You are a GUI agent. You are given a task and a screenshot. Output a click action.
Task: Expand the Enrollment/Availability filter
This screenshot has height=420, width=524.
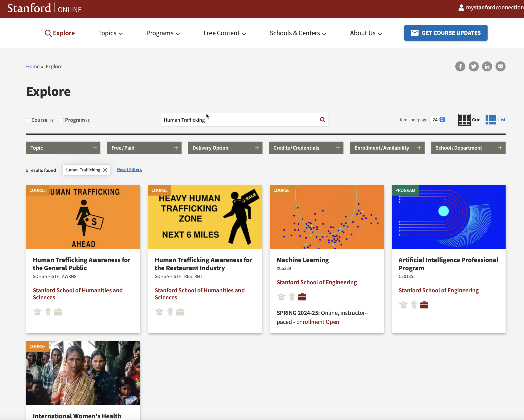(387, 148)
